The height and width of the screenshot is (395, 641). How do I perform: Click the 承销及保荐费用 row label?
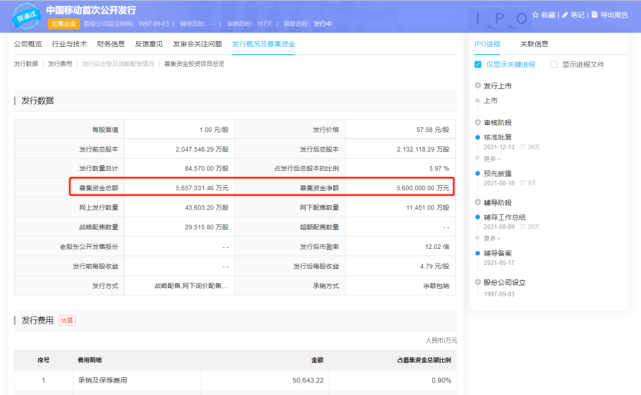click(x=102, y=380)
